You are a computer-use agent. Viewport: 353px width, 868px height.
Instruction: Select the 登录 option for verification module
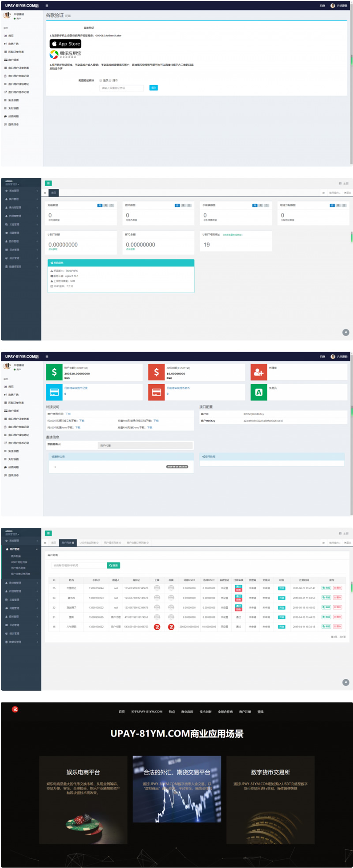coord(101,80)
